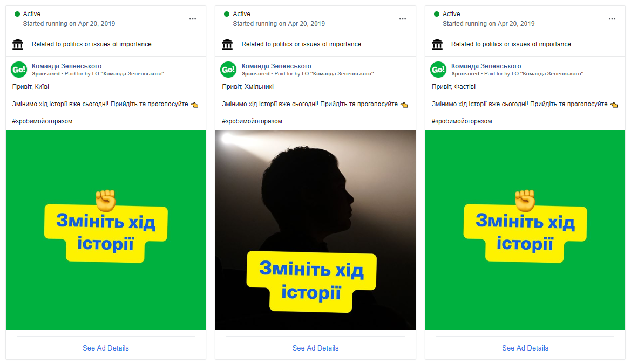
Task: Click green Active status dot on first ad
Action: 17,14
